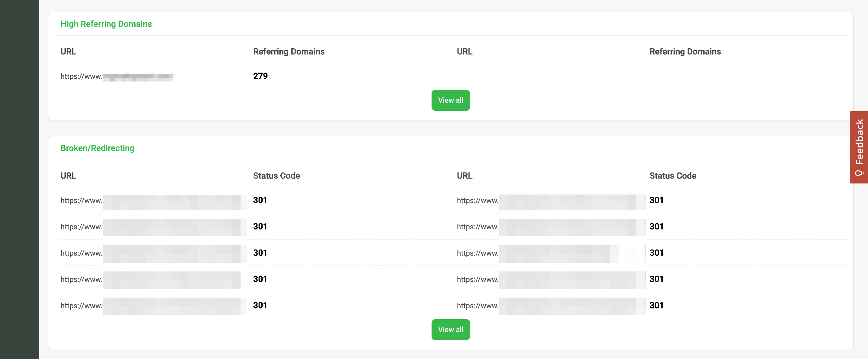
Task: Click the Broken/Redirecting section title
Action: [x=97, y=148]
